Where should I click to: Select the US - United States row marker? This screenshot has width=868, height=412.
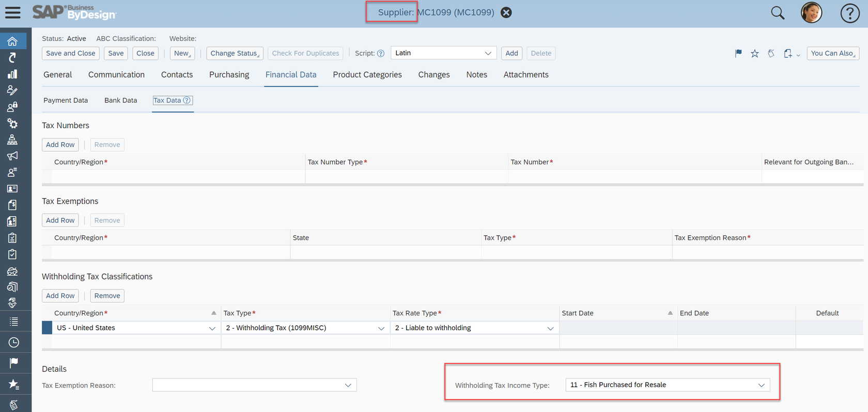pos(47,328)
